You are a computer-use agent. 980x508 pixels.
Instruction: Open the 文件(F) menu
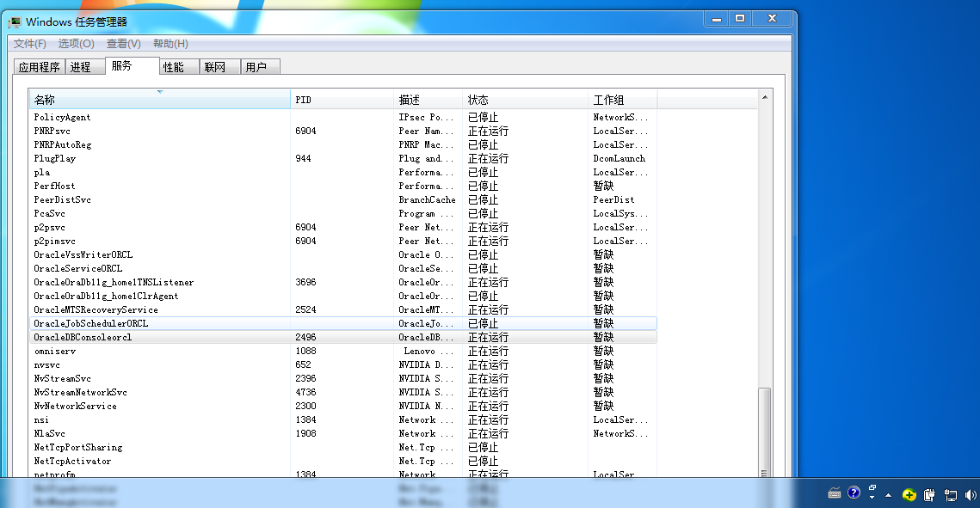(30, 44)
